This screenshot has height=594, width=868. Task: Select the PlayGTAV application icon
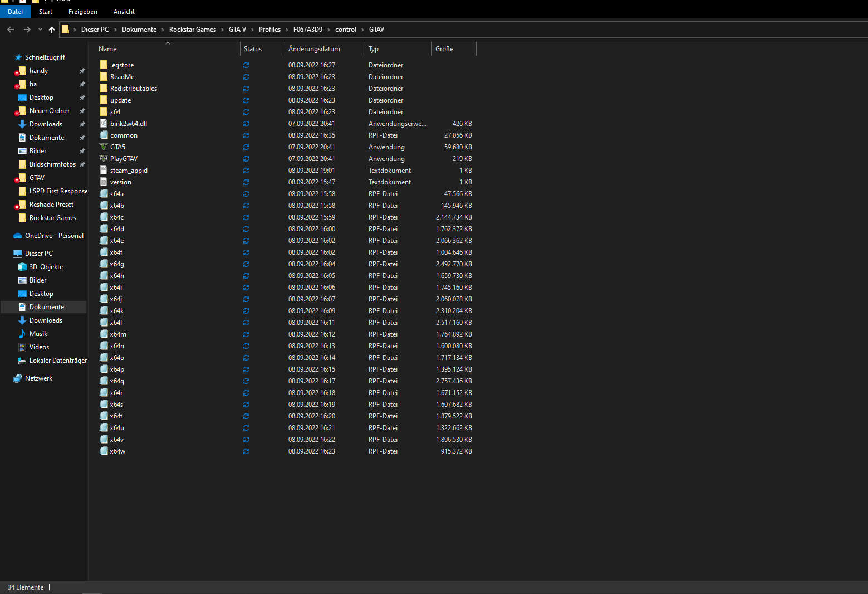[104, 159]
